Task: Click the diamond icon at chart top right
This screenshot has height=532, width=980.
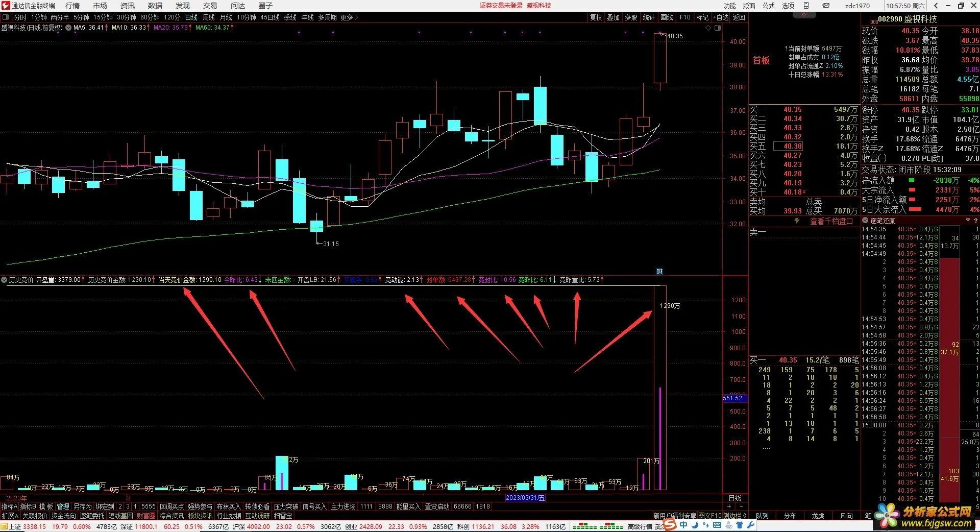Action: coord(708,28)
